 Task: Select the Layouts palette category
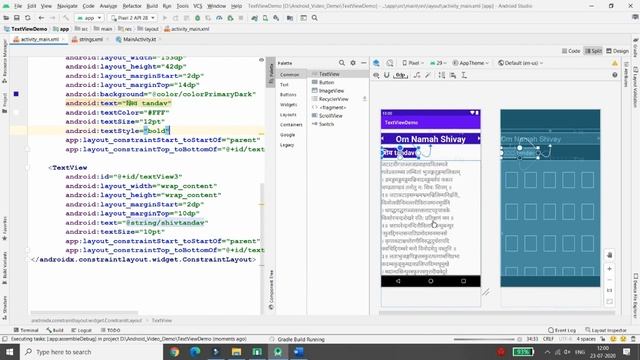(288, 115)
